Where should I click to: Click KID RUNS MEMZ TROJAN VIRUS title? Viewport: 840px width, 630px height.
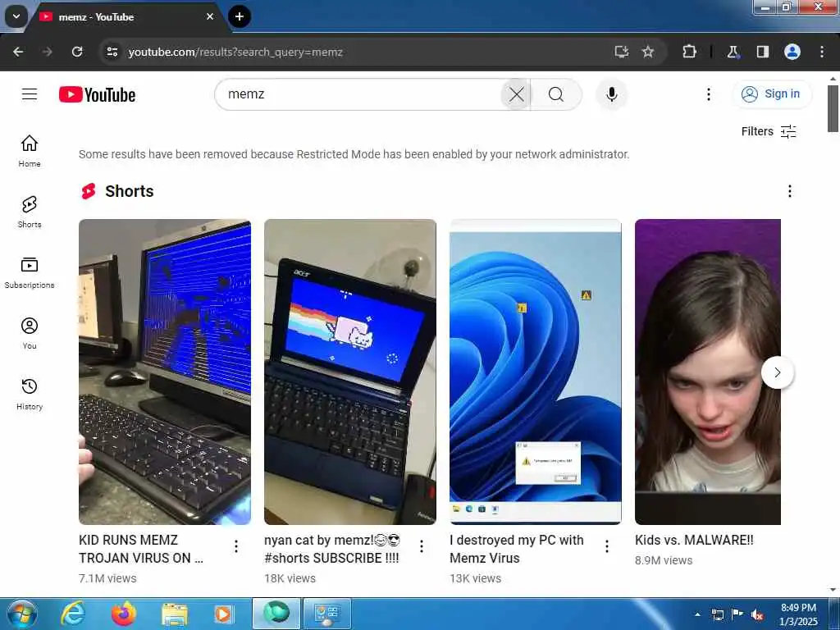[x=141, y=549]
